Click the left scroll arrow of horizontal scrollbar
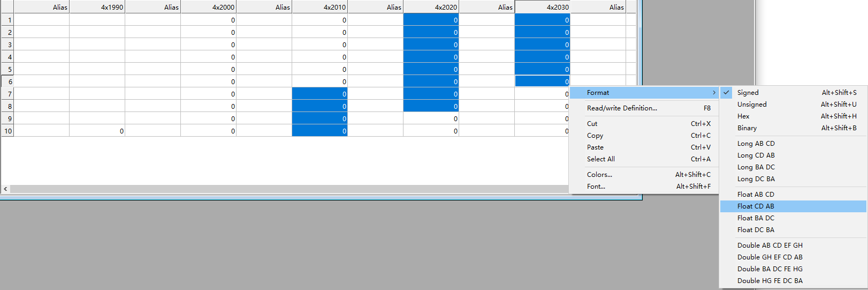The image size is (868, 290). [x=5, y=189]
